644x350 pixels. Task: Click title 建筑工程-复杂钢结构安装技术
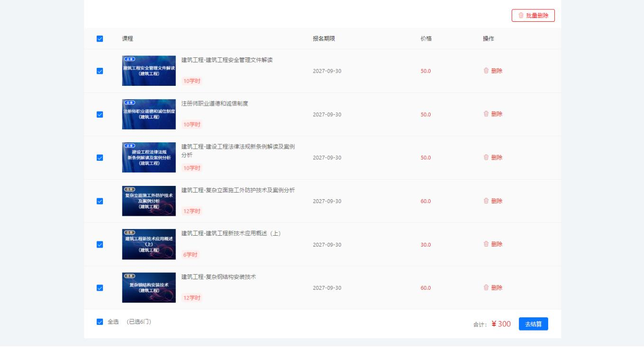219,277
